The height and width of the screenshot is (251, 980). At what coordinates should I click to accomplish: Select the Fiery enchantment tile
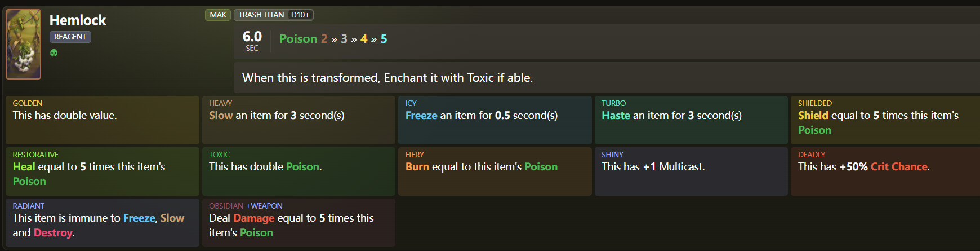[495, 171]
